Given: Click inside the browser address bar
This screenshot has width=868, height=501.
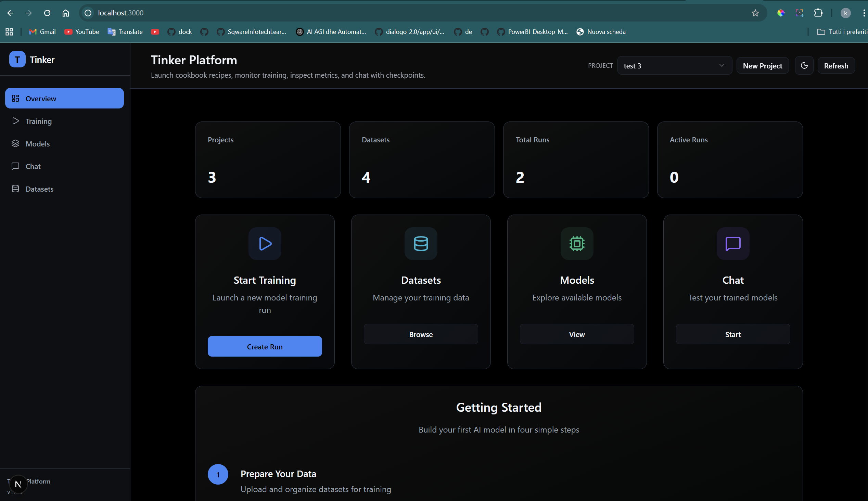Looking at the screenshot, I should point(241,13).
